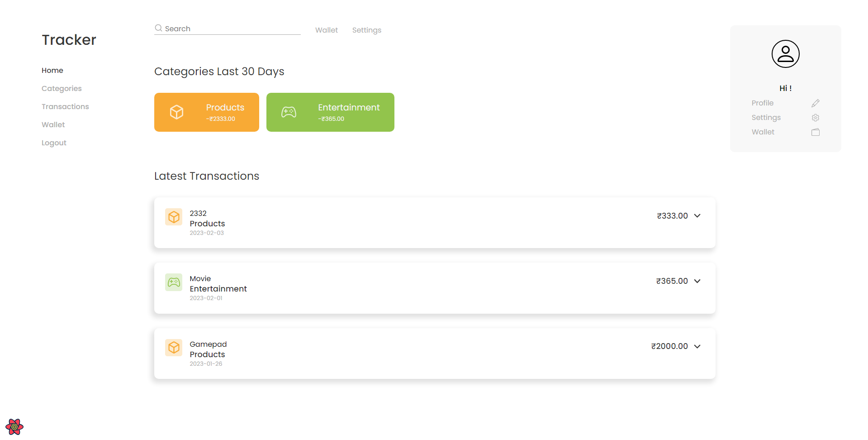868x440 pixels.
Task: Click the Gamepad transaction title
Action: click(x=208, y=344)
